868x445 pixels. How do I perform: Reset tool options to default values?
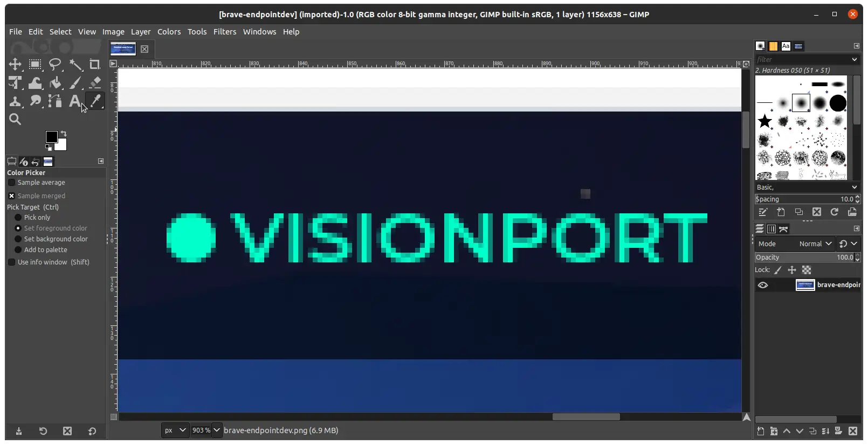[92, 431]
